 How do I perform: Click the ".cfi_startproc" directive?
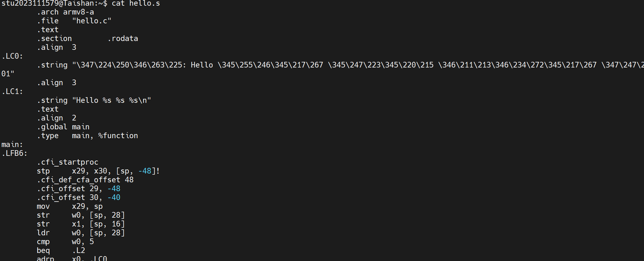pos(67,162)
